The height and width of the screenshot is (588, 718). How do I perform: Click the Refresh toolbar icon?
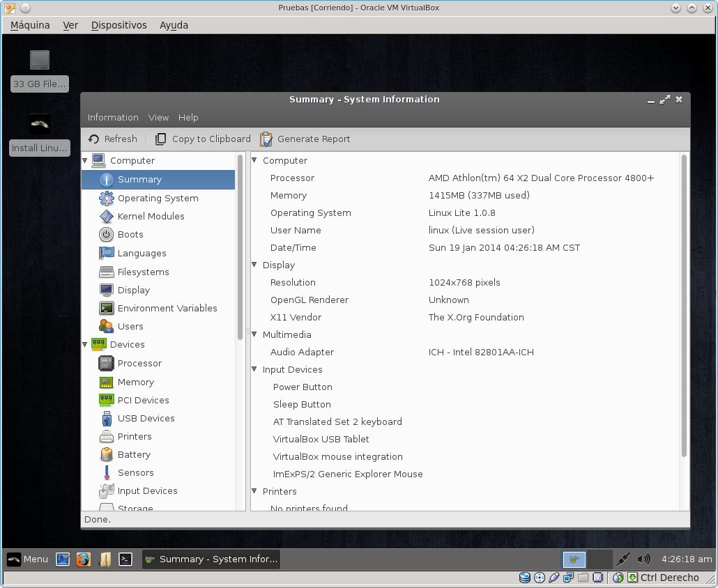coord(94,139)
